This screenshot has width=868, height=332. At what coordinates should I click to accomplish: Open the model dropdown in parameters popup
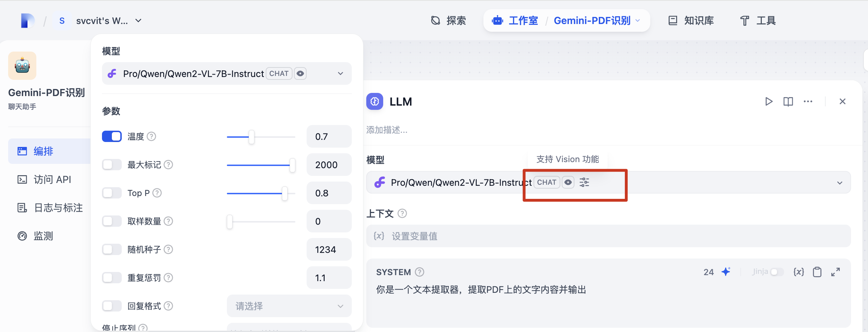pos(227,73)
